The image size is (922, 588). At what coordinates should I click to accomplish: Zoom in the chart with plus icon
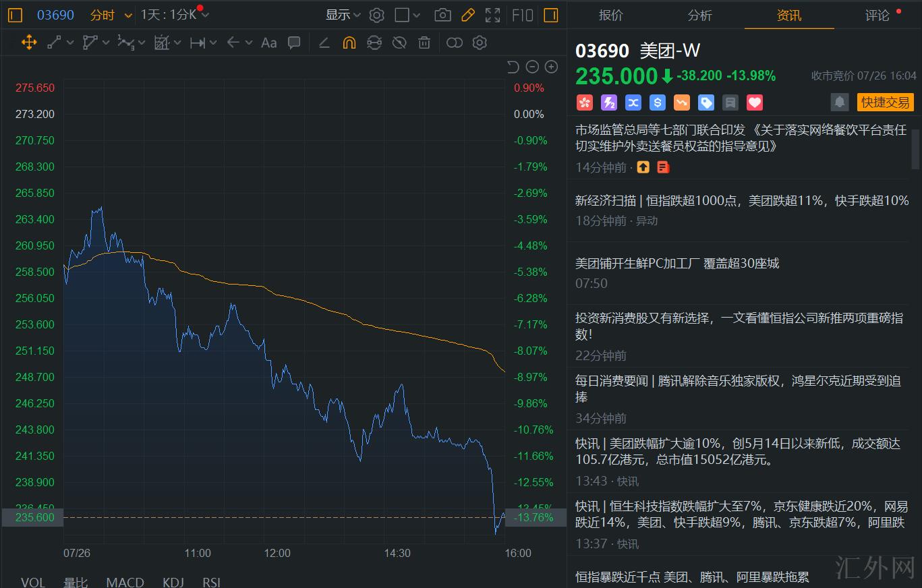[551, 66]
